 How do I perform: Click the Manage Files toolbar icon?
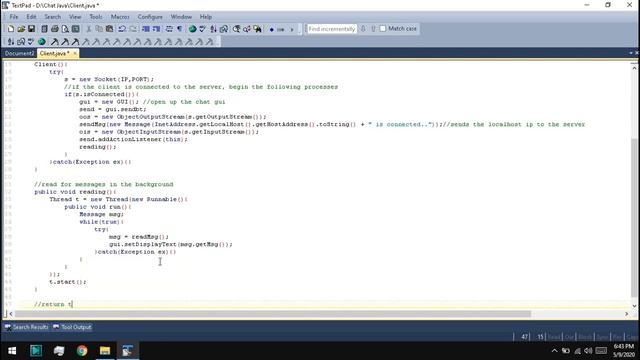(44, 29)
